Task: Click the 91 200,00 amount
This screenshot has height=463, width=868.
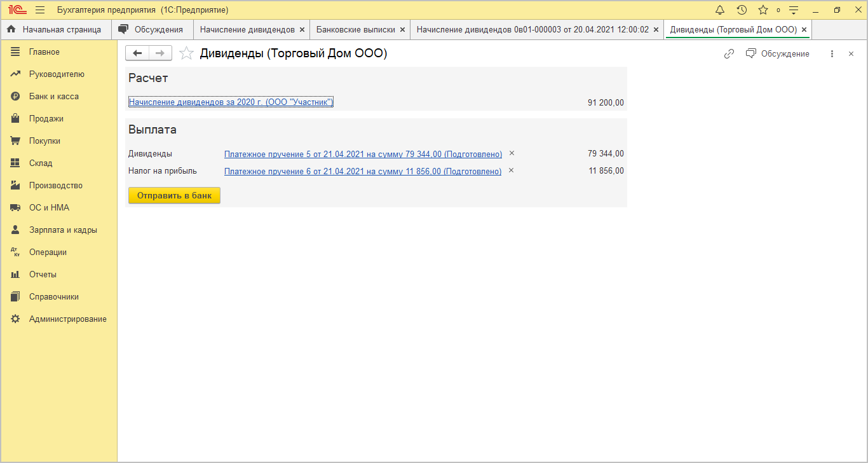Action: point(606,102)
